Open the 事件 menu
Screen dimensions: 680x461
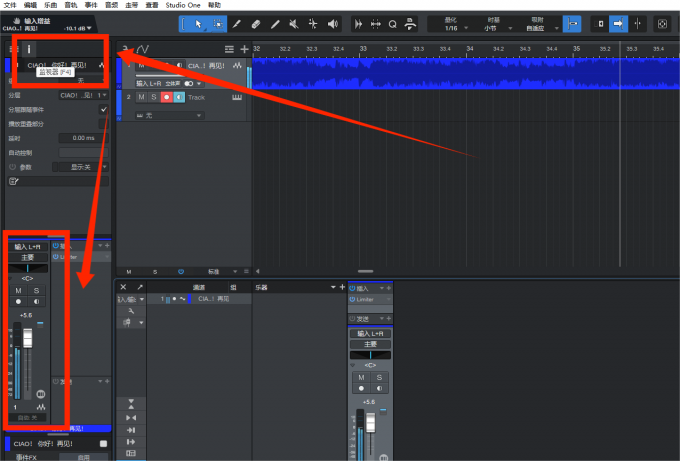(x=91, y=5)
